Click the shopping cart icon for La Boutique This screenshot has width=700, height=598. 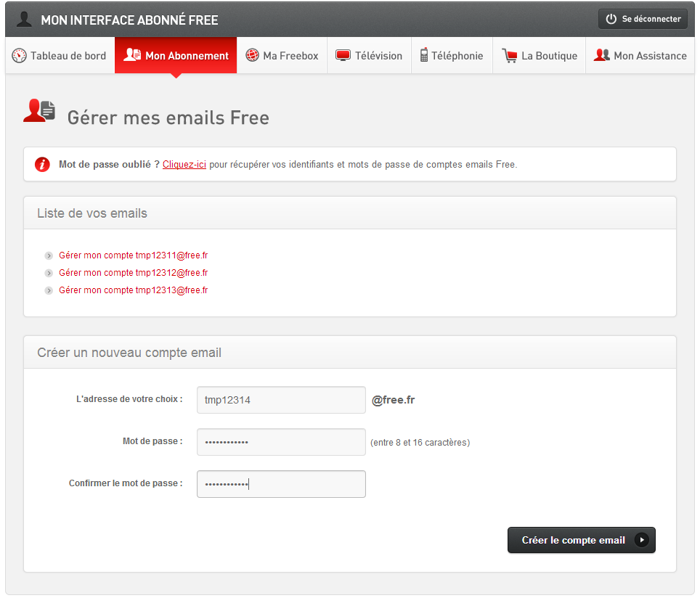pyautogui.click(x=509, y=56)
